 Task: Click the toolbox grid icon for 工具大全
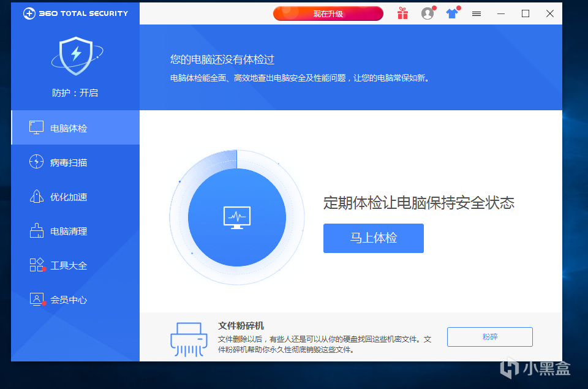coord(37,265)
